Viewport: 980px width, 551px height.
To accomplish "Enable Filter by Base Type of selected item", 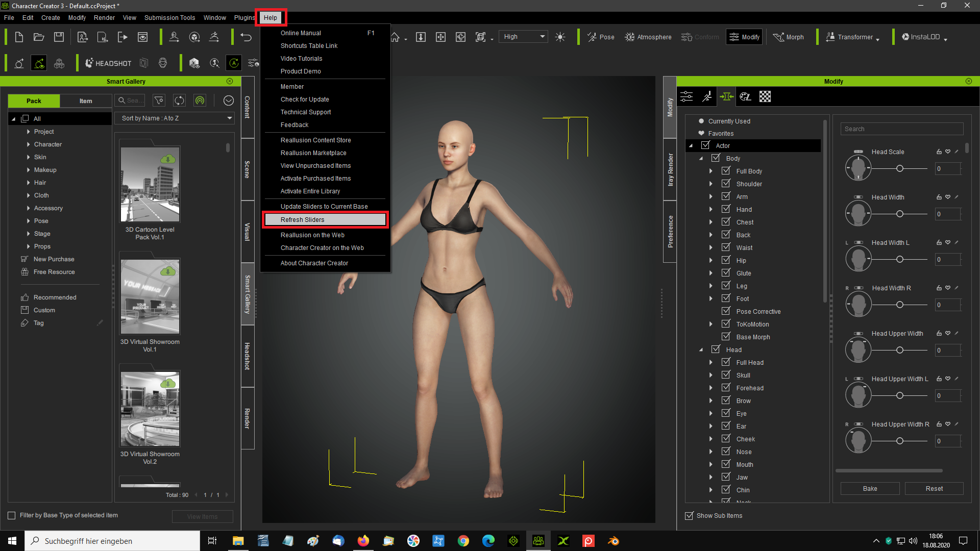I will coord(12,515).
